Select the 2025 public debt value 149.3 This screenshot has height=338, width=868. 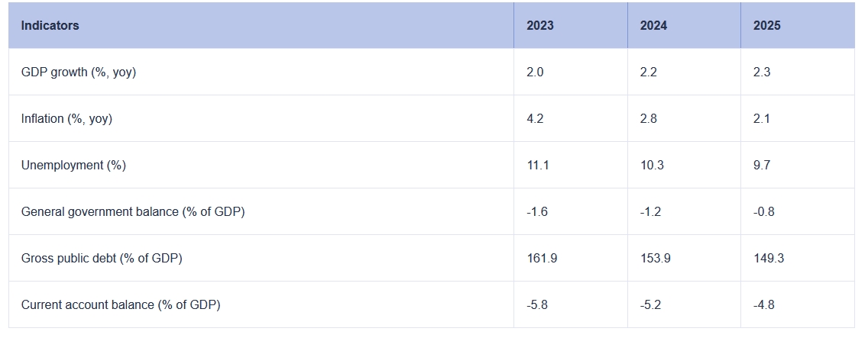point(769,258)
